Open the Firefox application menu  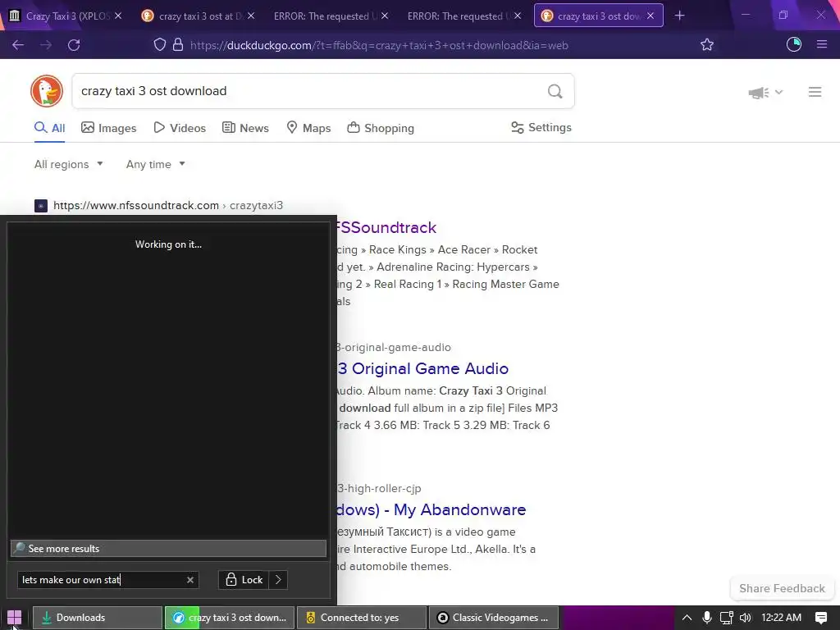tap(822, 45)
